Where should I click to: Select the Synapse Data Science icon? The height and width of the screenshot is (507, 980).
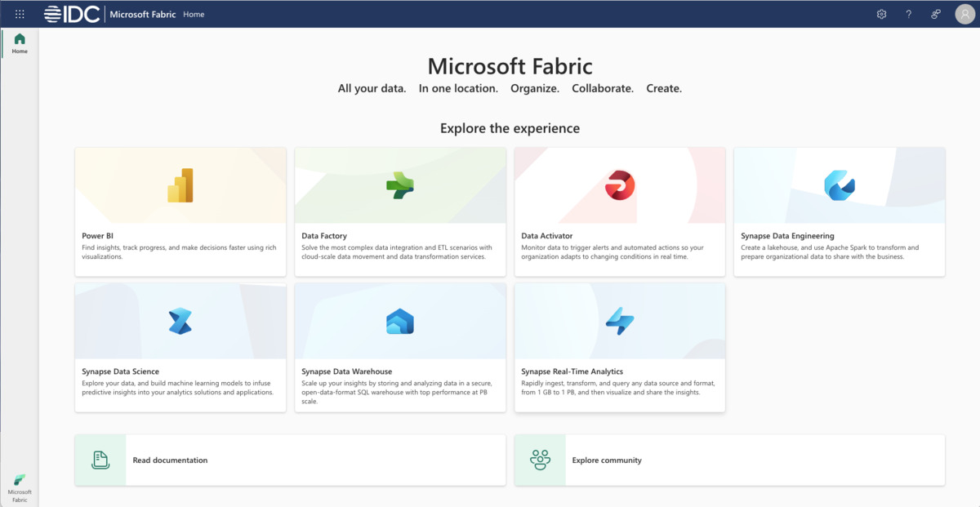(181, 320)
